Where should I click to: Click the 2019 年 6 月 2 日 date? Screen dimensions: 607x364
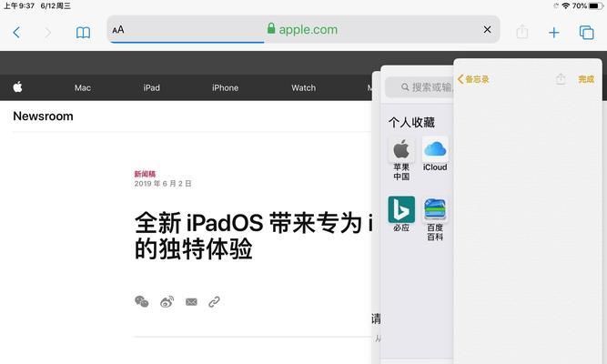163,184
